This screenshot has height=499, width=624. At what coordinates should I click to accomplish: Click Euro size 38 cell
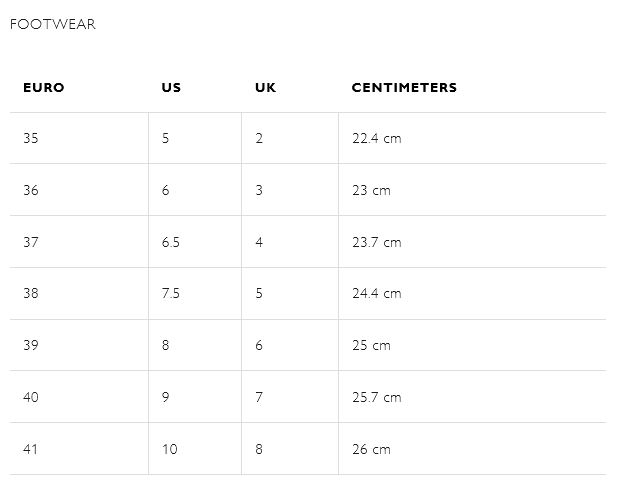[31, 293]
